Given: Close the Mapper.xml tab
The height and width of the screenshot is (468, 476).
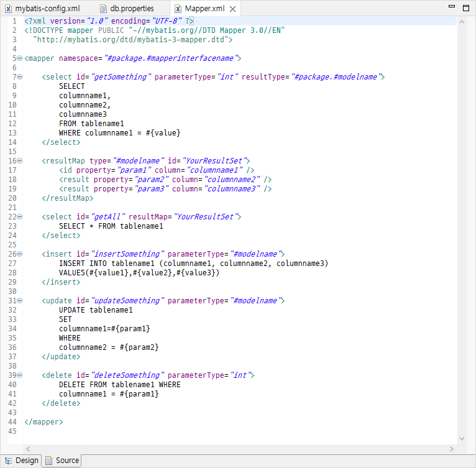Looking at the screenshot, I should (233, 9).
